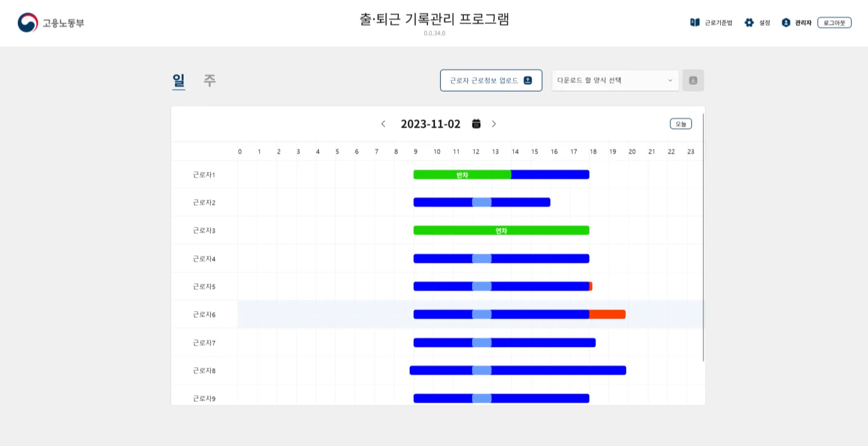Click the green 반차 bar of 근로자1
This screenshot has height=446, width=868.
pyautogui.click(x=462, y=174)
